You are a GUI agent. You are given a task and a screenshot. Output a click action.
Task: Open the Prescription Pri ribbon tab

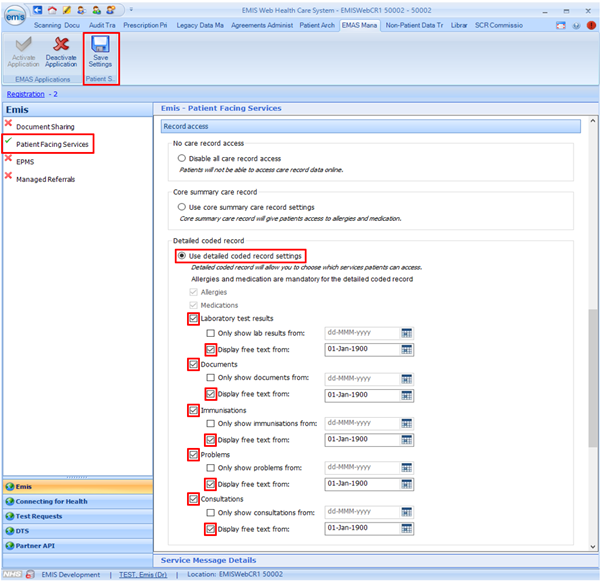[x=145, y=25]
